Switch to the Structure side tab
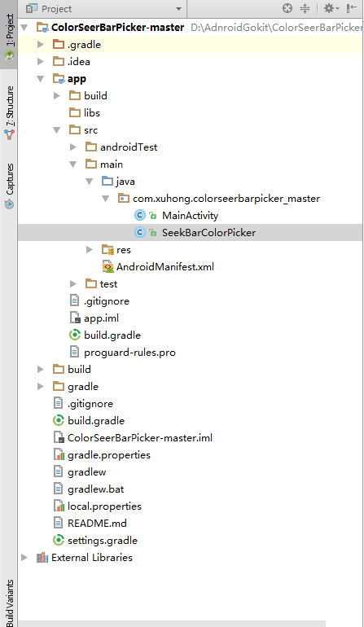 (x=9, y=112)
